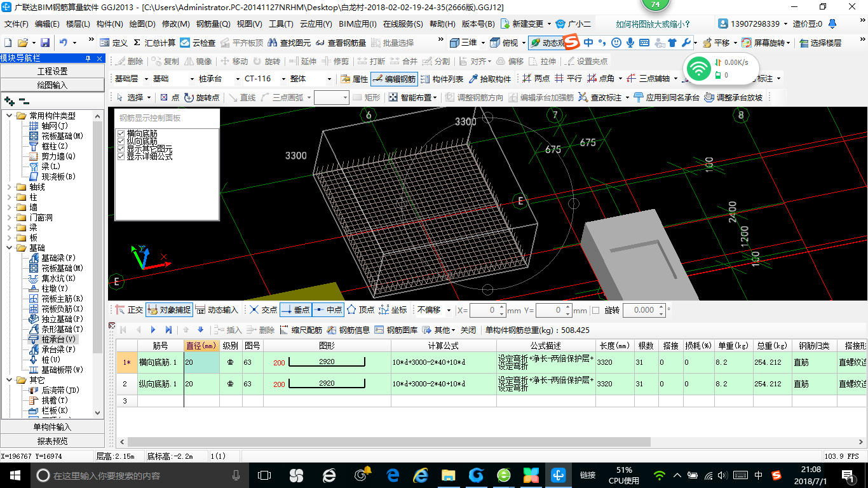Uncheck 纵向底筋 checkbox
This screenshot has width=868, height=488.
121,141
